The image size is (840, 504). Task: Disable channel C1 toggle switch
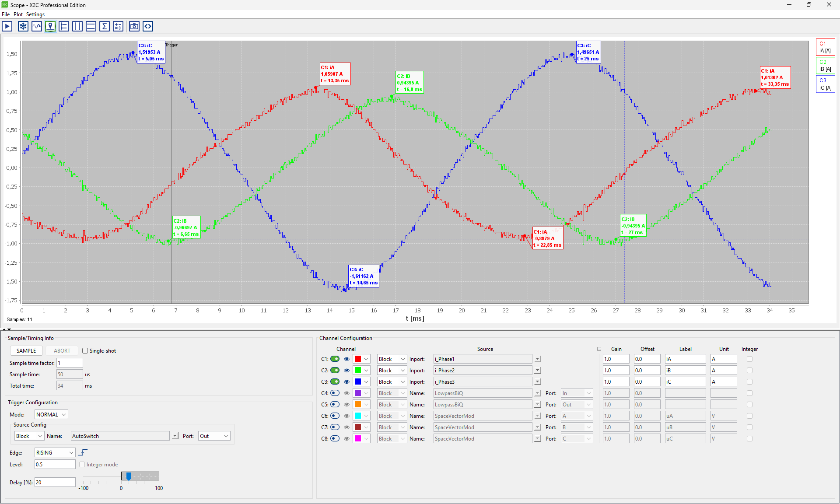click(335, 359)
